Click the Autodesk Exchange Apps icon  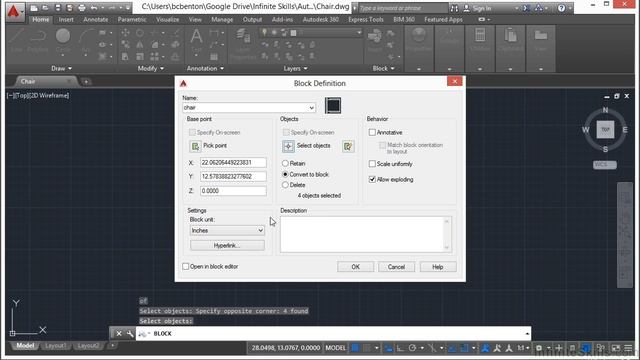tap(527, 8)
